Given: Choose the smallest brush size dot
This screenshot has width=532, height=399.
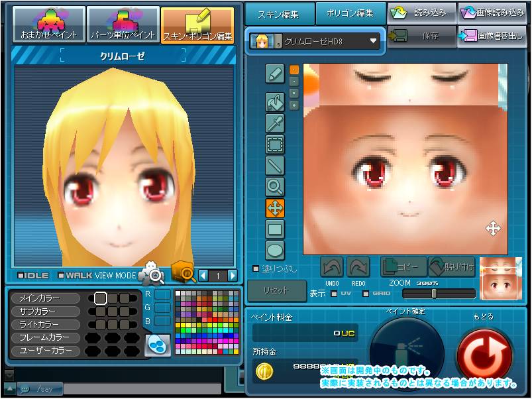Looking at the screenshot, I should (294, 70).
